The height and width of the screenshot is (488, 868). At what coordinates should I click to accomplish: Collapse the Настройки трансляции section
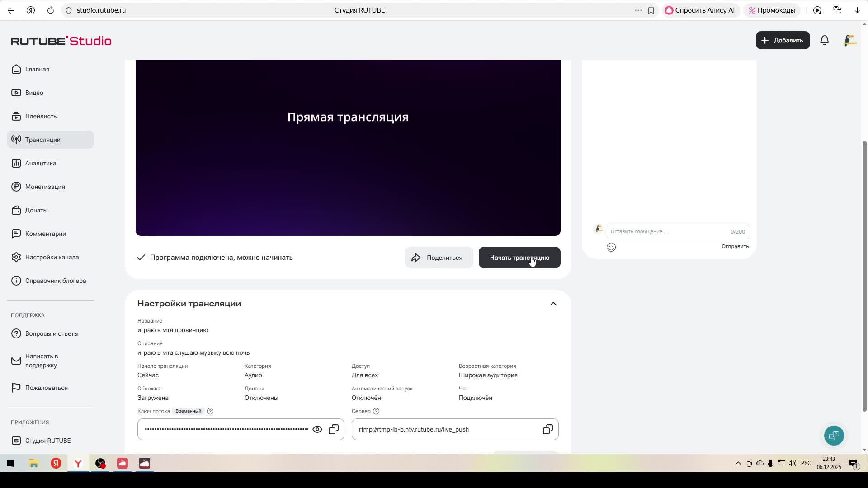pyautogui.click(x=553, y=304)
